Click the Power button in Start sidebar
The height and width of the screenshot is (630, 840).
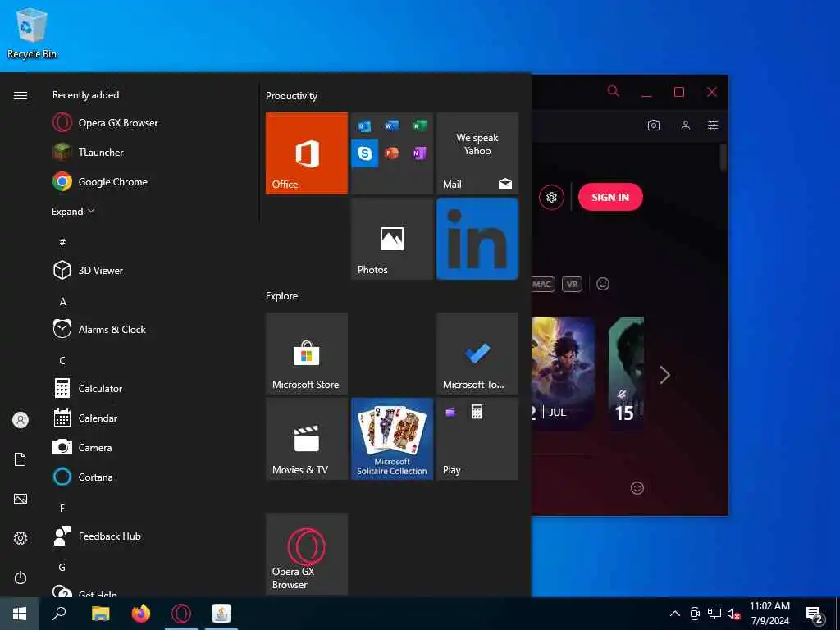(21, 577)
